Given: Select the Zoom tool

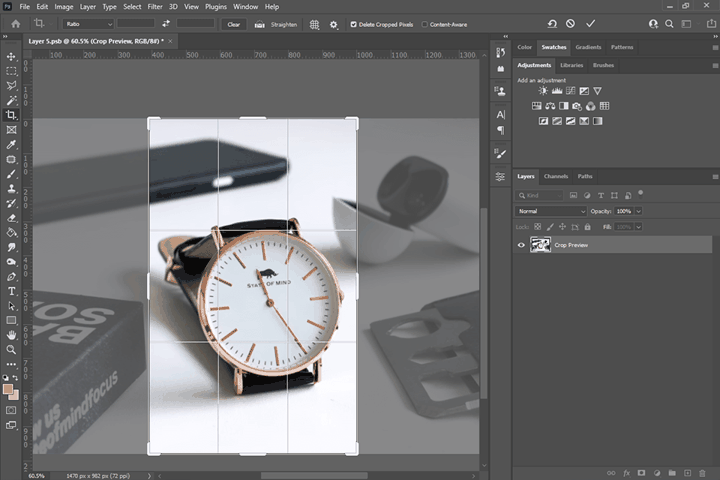Looking at the screenshot, I should coord(11,350).
